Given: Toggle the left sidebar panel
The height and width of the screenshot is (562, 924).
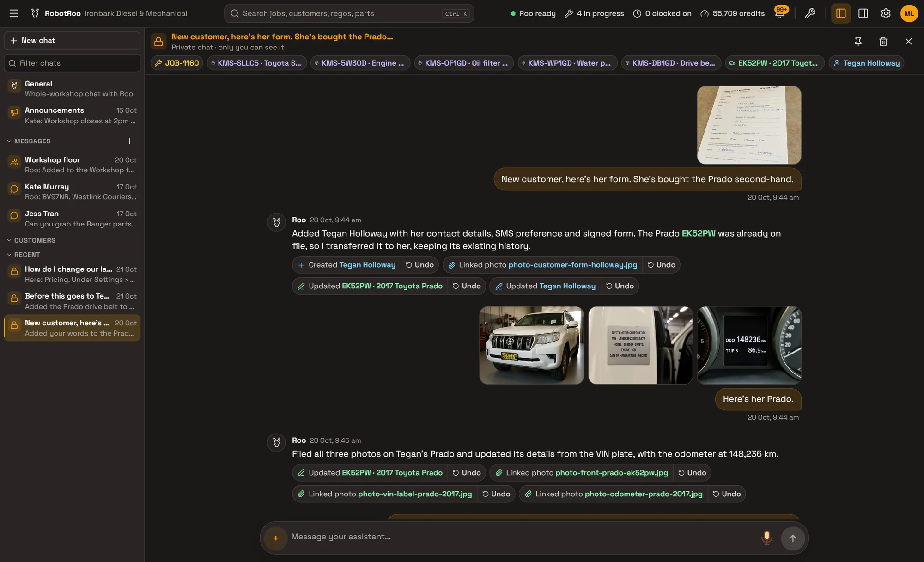Looking at the screenshot, I should (841, 13).
